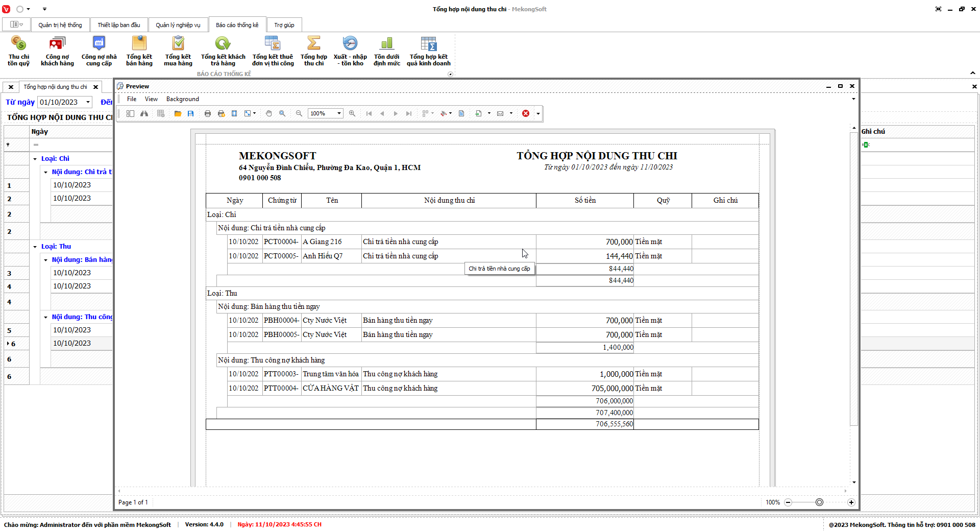Save the report with the floppy disk icon
Image resolution: width=980 pixels, height=531 pixels.
click(190, 113)
